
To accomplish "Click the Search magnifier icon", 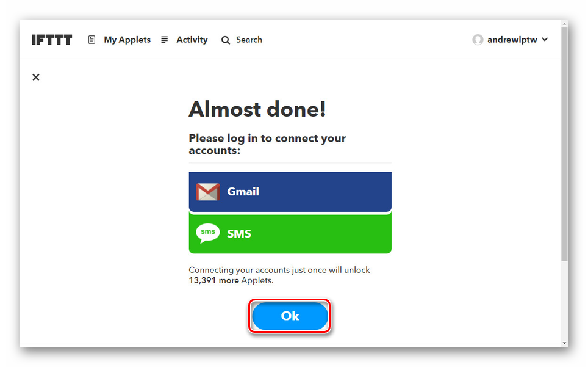I will (225, 40).
